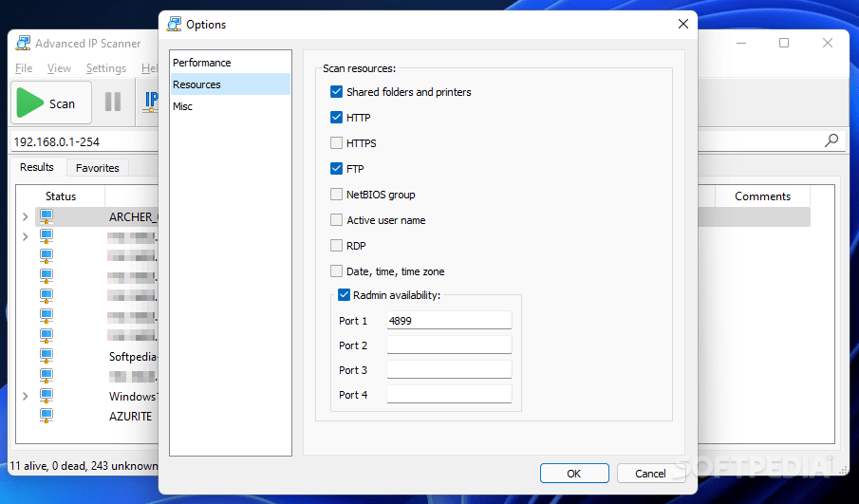The height and width of the screenshot is (504, 859).
Task: Select the Softpedia device computer icon
Action: (x=47, y=356)
